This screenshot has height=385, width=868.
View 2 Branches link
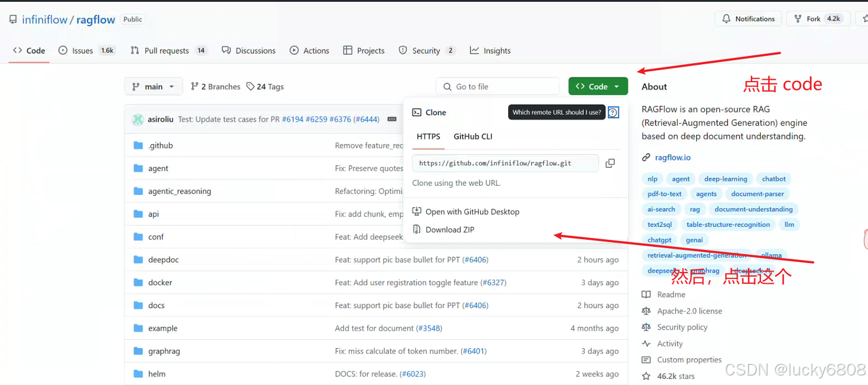point(215,86)
